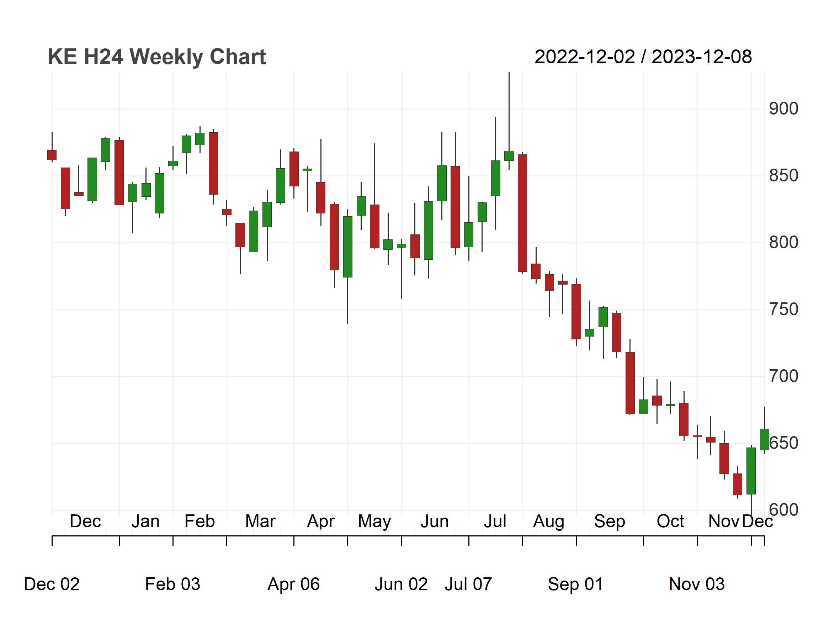The image size is (840, 630).
Task: Click the last green candlestick in December
Action: [x=765, y=440]
